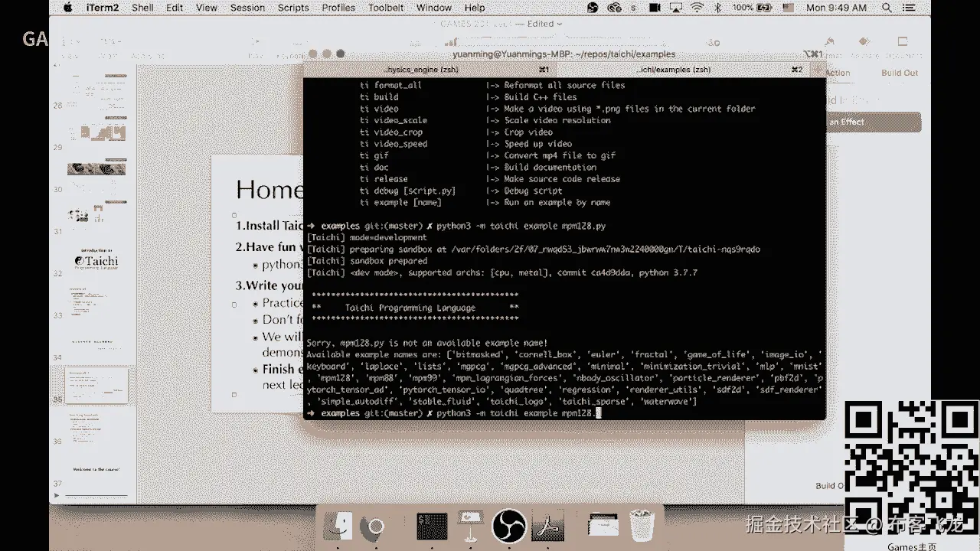Open the Toolbelt menu

click(x=387, y=8)
